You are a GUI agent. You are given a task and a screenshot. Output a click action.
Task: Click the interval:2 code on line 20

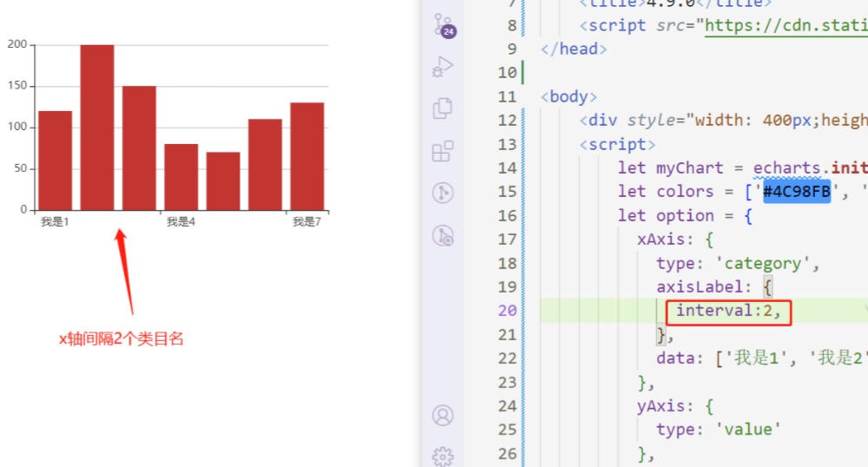[x=728, y=311]
